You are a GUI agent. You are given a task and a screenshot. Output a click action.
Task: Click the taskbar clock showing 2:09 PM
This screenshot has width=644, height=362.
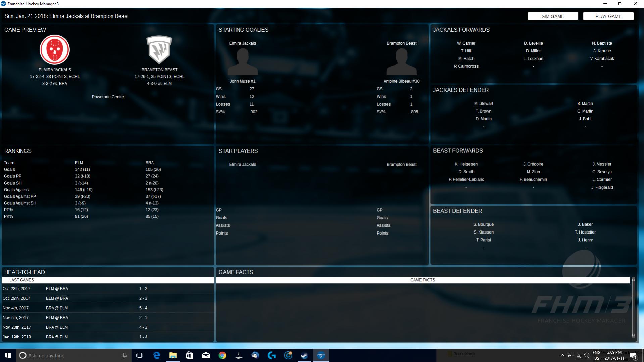[x=614, y=355]
